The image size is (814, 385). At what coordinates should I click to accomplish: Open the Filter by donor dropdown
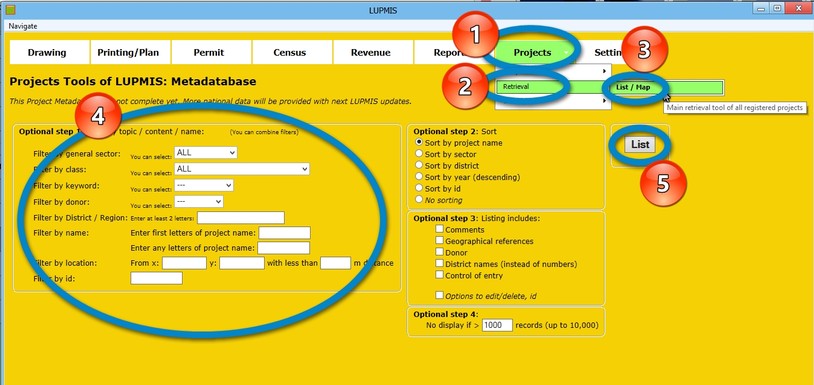pos(199,201)
